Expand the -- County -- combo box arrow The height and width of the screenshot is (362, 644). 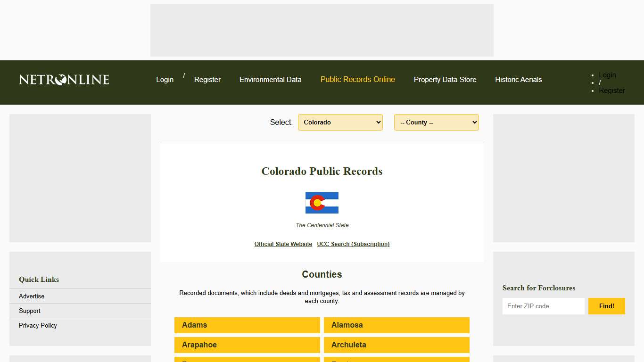pos(473,122)
